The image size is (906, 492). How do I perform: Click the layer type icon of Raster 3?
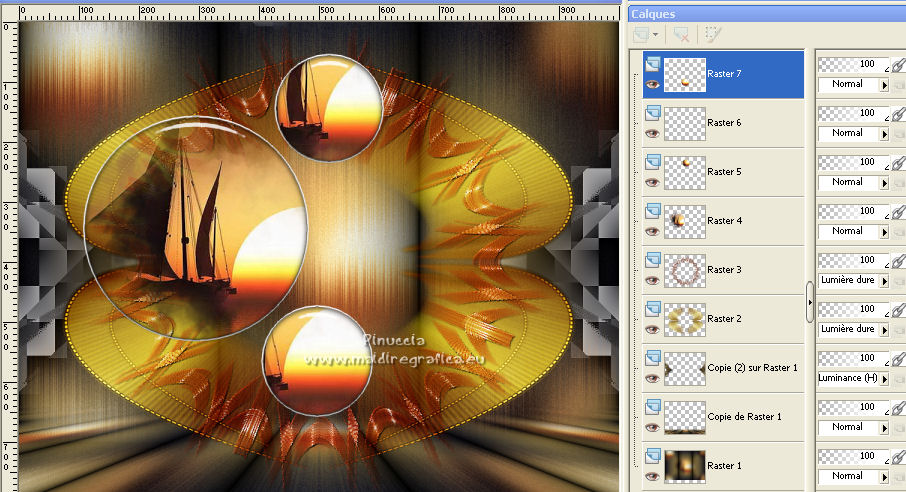[x=653, y=260]
